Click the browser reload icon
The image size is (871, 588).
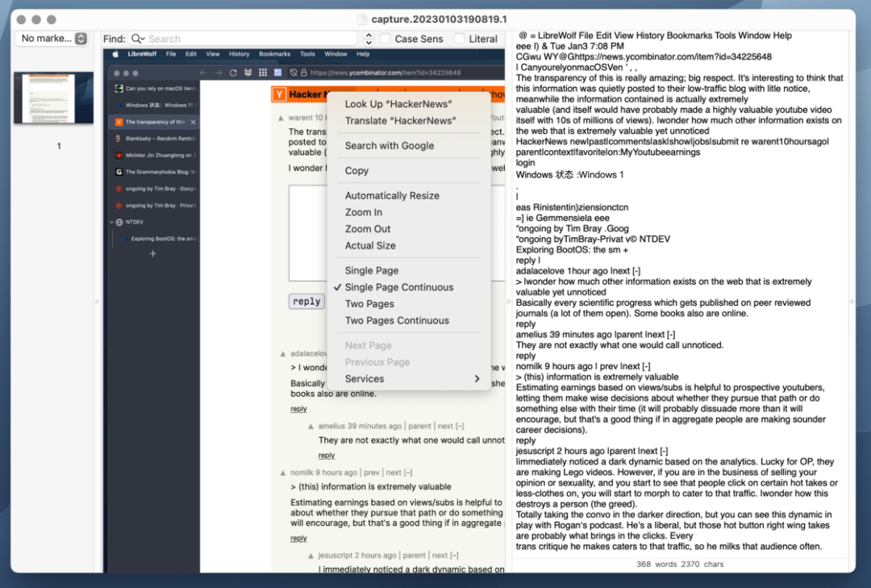(x=233, y=73)
